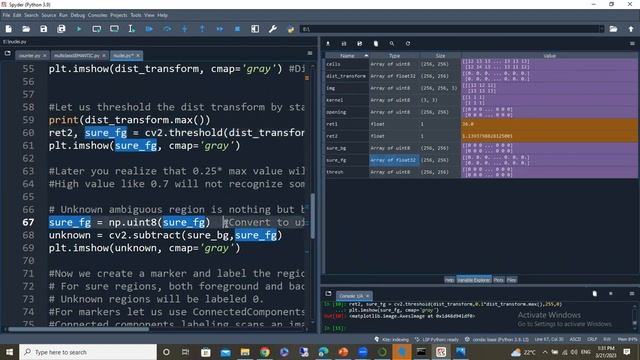Select the Variable Explorer tab
Screen dimensions: 640x360
(473, 280)
